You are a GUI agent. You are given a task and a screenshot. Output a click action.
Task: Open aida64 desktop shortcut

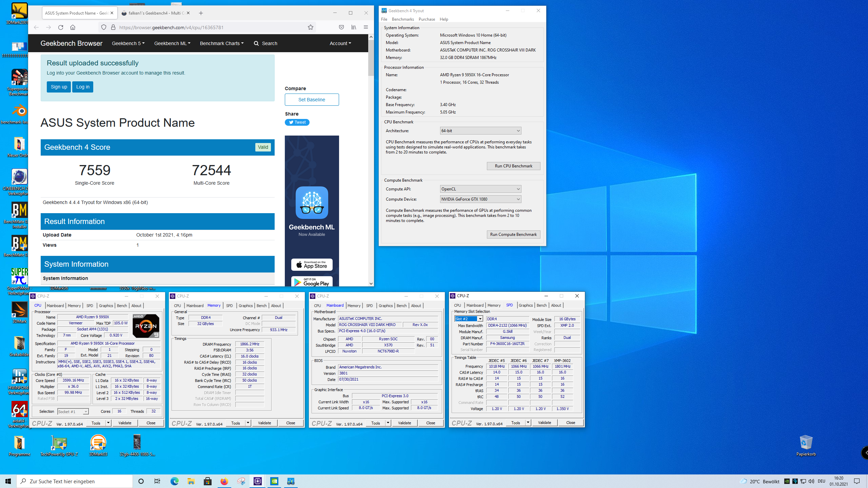point(19,415)
